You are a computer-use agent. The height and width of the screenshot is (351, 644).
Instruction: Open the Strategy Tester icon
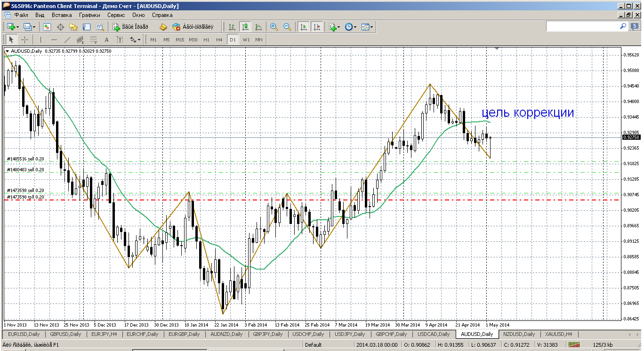click(x=100, y=27)
